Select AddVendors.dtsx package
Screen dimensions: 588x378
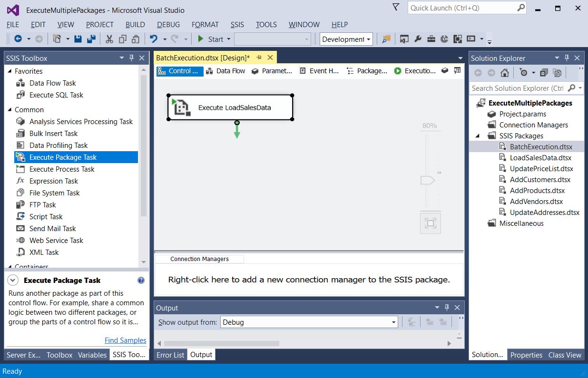click(536, 201)
